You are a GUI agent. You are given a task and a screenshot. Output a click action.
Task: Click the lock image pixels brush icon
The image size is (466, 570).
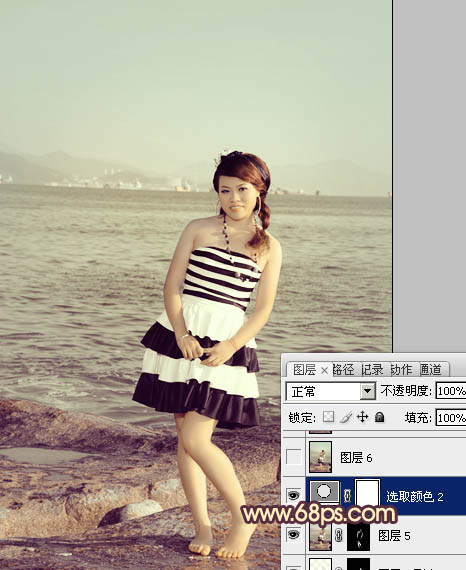tap(346, 417)
